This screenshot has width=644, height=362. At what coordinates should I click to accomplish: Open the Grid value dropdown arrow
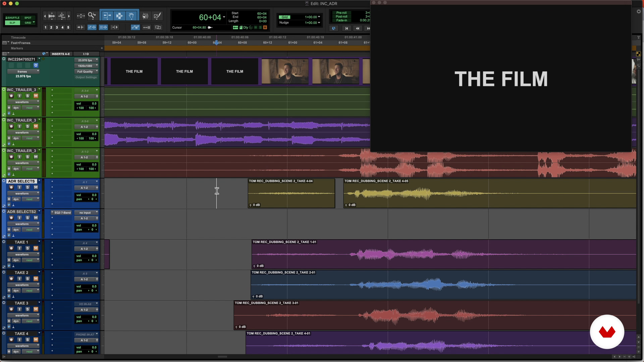(319, 17)
